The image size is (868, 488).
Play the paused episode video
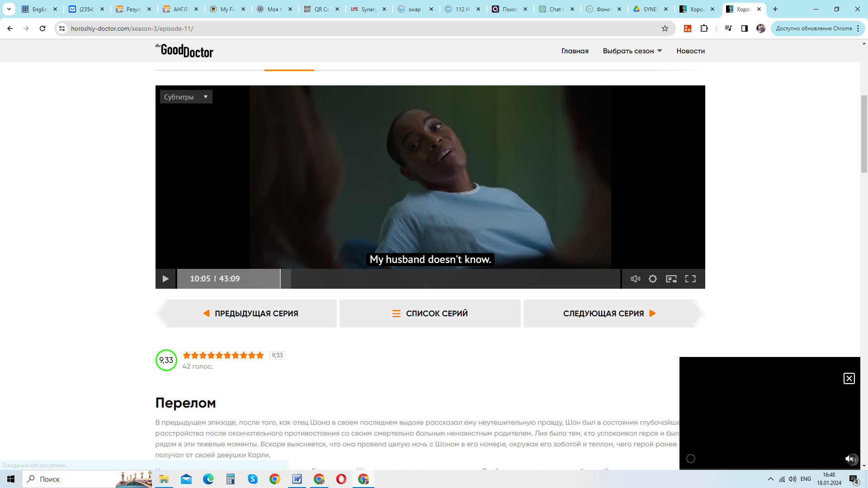pos(165,279)
